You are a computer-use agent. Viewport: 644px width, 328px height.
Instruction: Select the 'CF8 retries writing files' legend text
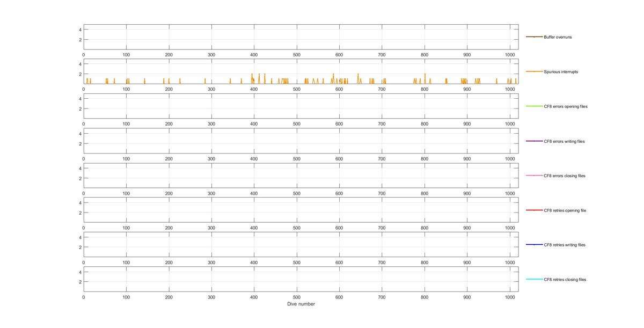(x=565, y=245)
